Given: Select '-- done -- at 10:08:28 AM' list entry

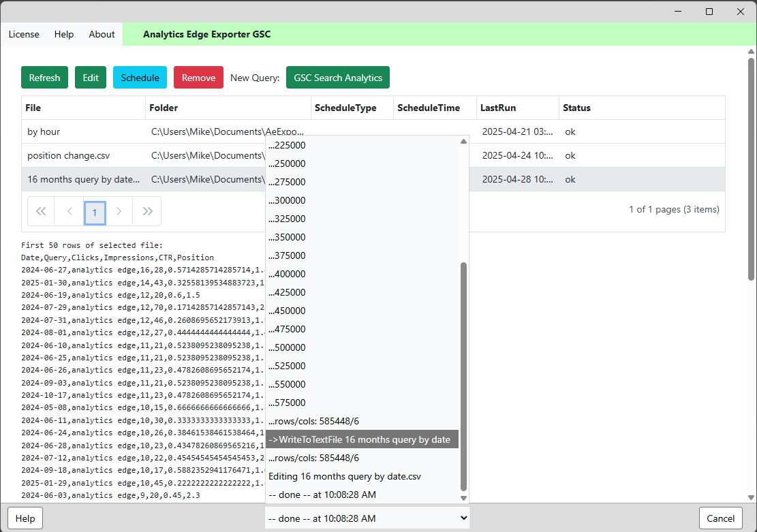Looking at the screenshot, I should pyautogui.click(x=362, y=495).
